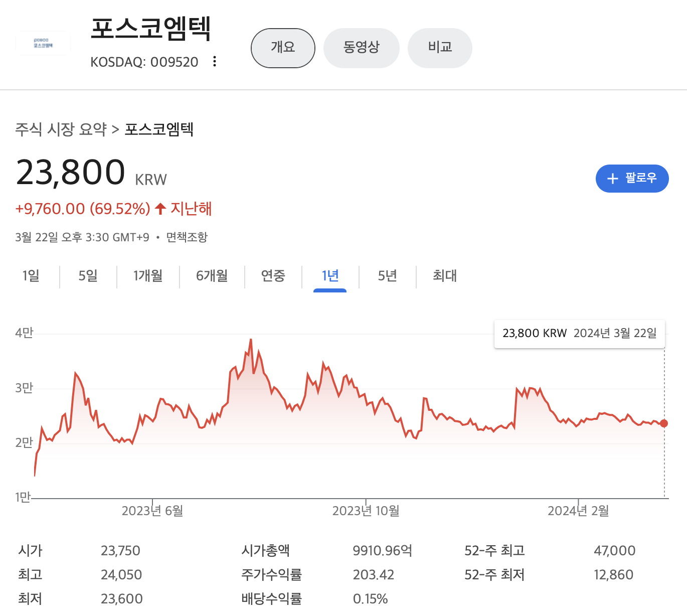Image resolution: width=687 pixels, height=616 pixels.
Task: Switch chart to 6개월 range
Action: pyautogui.click(x=212, y=276)
